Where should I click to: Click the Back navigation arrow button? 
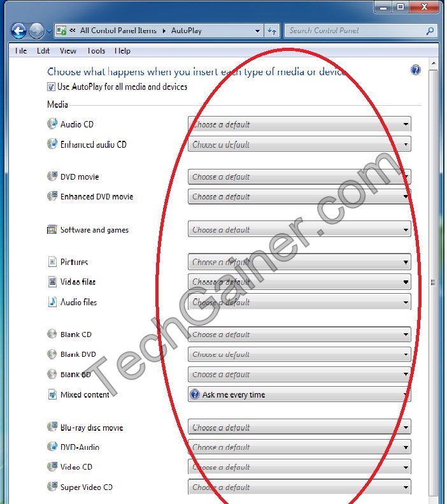pos(18,30)
